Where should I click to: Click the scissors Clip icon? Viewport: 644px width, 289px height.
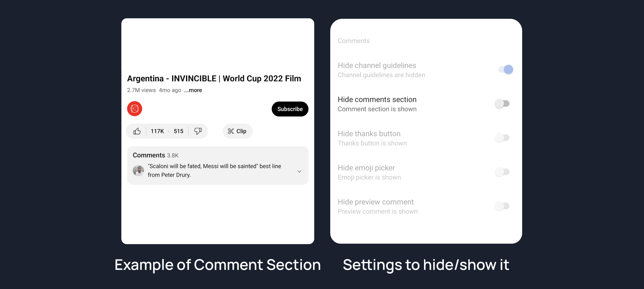pyautogui.click(x=231, y=131)
